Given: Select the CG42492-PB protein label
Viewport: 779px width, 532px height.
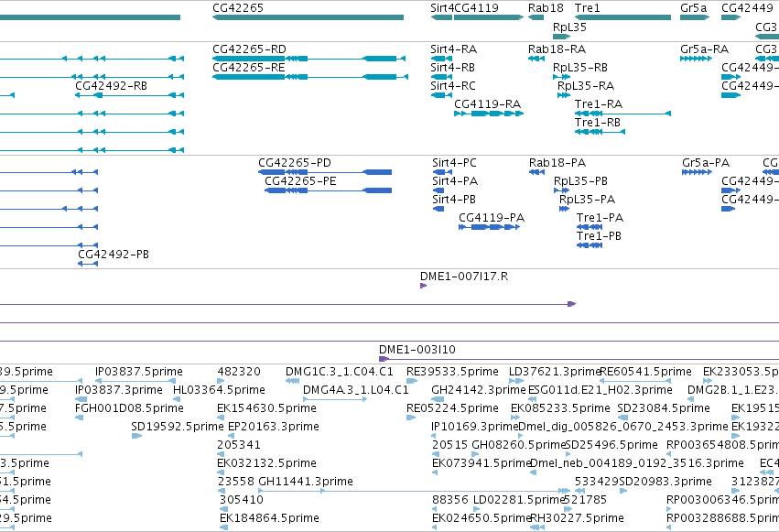Looking at the screenshot, I should 114,255.
